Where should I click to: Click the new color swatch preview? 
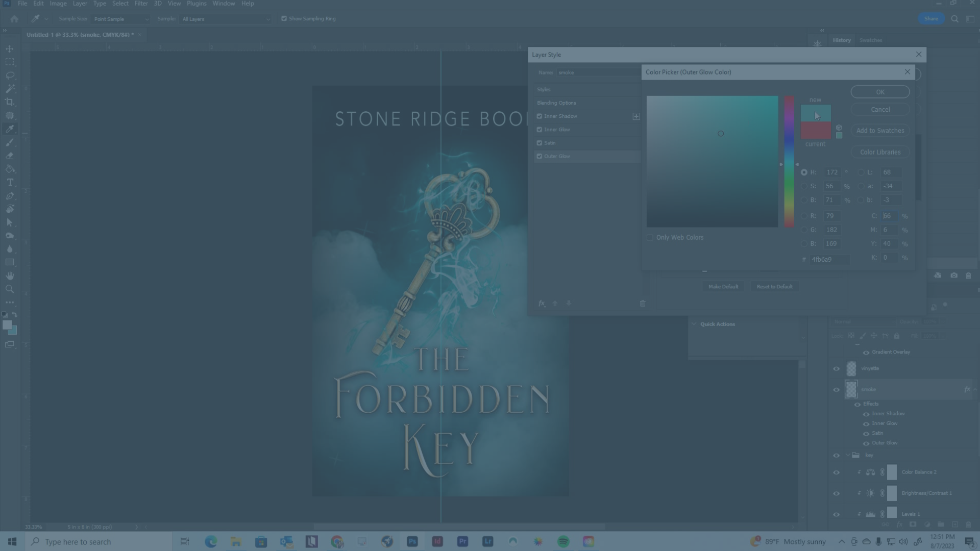[x=815, y=113]
